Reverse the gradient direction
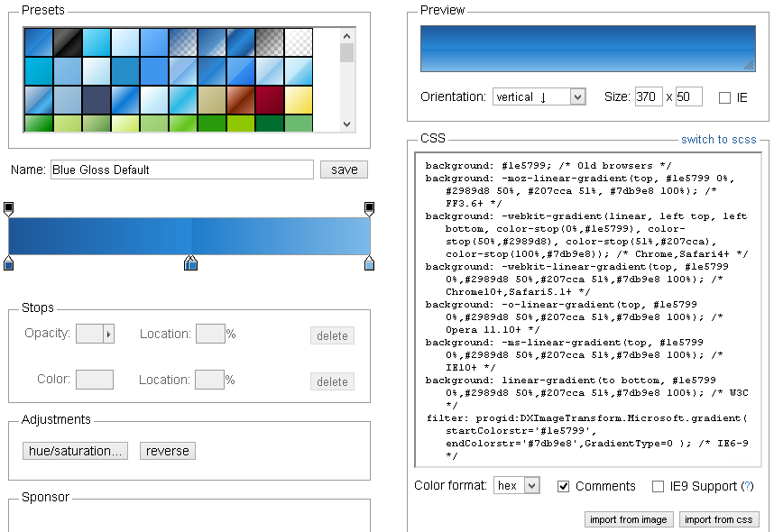Screen dimensions: 774x532 (168, 451)
